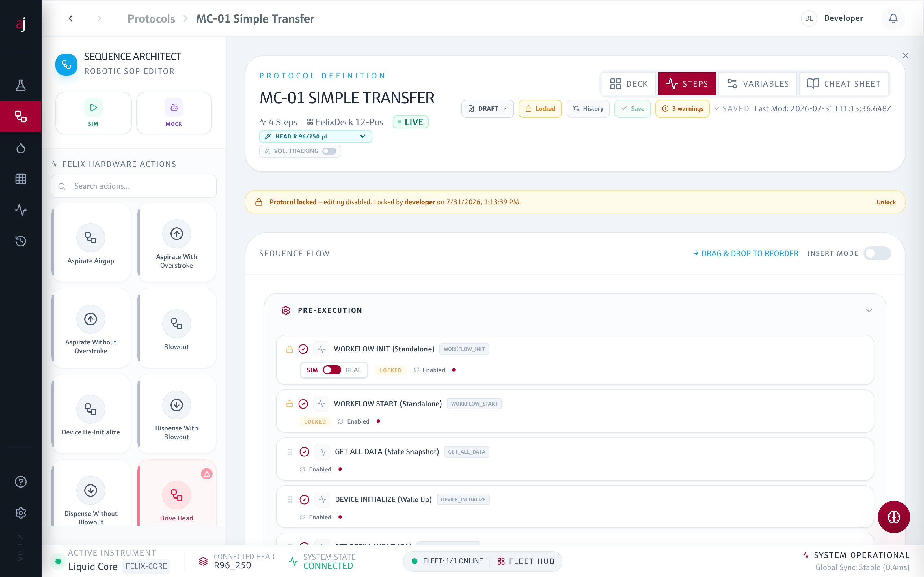Toggle the Vol. Tracking switch

point(329,151)
